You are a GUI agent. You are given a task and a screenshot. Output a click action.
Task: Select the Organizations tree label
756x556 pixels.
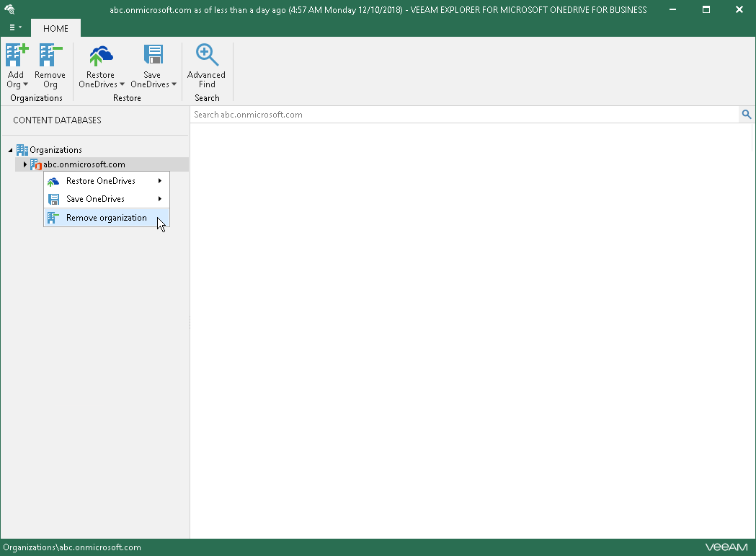[x=56, y=150]
